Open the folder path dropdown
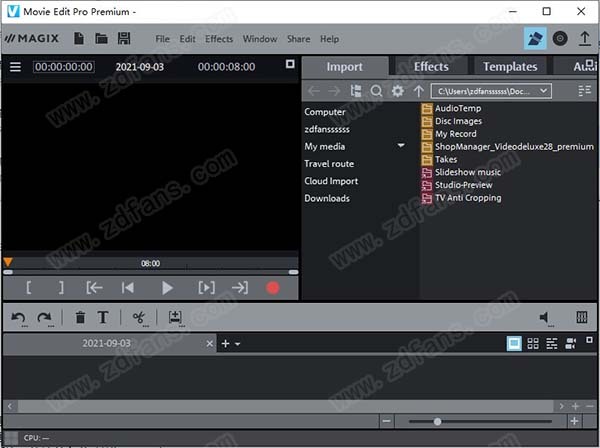 tap(543, 91)
